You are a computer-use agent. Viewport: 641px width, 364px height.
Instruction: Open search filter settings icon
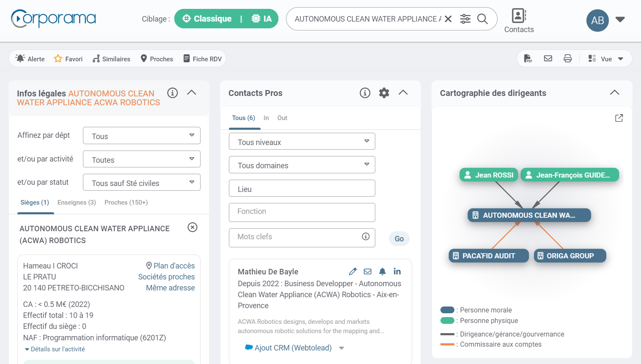tap(465, 19)
